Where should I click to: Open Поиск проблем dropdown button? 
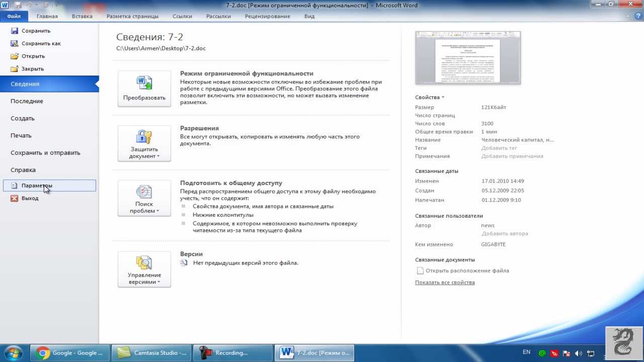coord(144,198)
